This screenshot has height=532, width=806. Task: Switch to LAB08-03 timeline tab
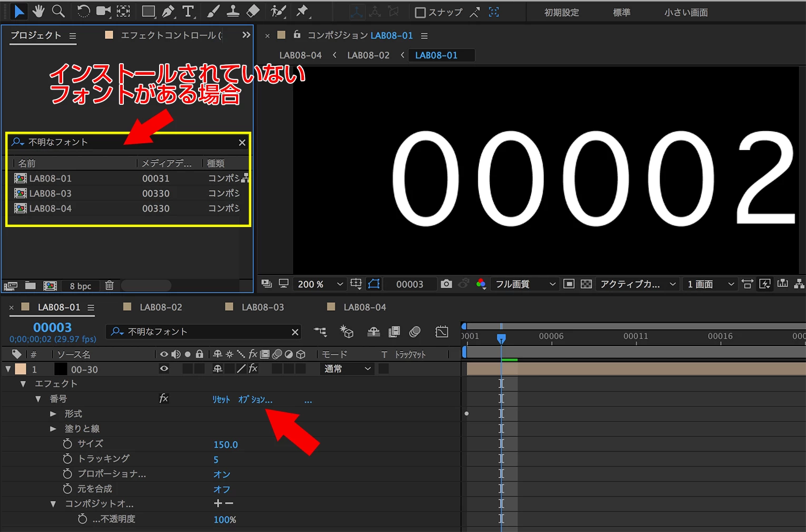(x=262, y=307)
